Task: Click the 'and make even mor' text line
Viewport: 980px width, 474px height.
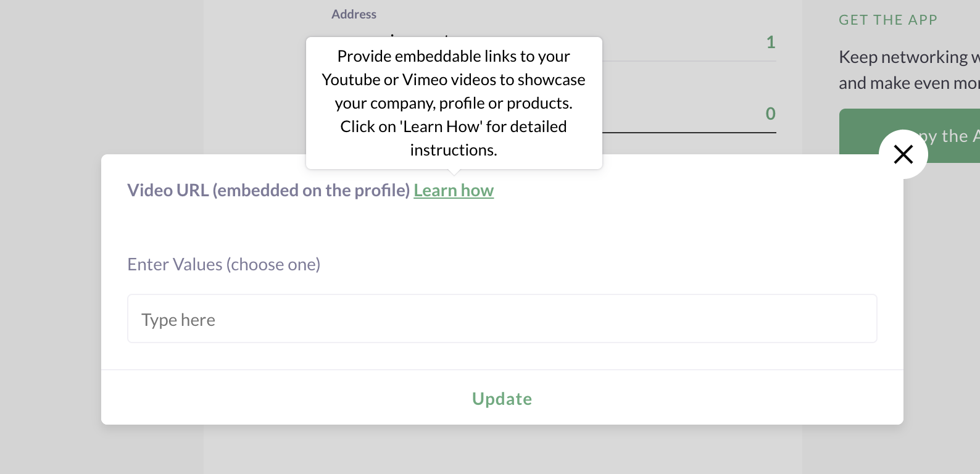Action: click(909, 83)
